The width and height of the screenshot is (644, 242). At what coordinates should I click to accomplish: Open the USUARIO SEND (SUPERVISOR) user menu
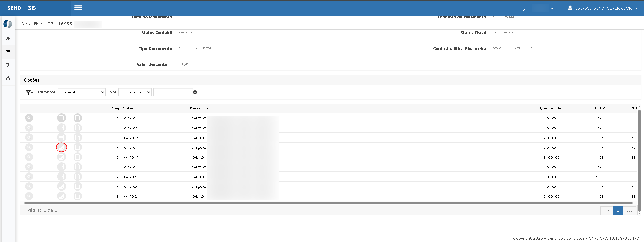click(603, 8)
